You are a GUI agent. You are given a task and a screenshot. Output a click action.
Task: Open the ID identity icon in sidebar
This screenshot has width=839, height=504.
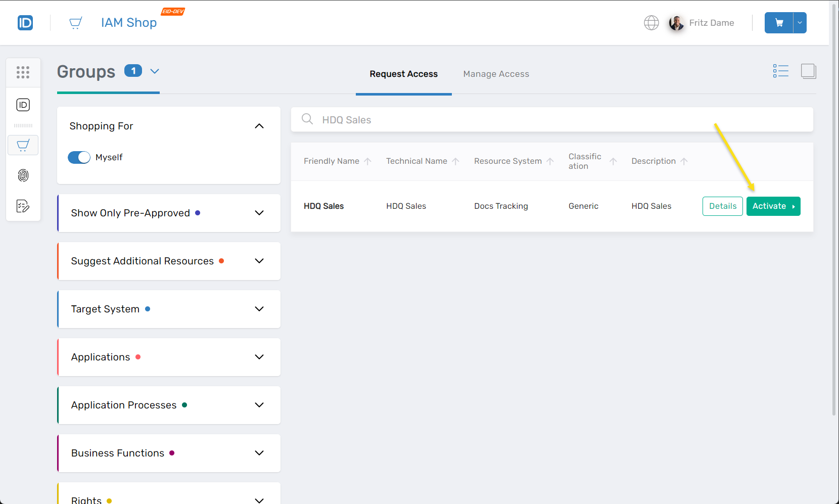click(23, 105)
